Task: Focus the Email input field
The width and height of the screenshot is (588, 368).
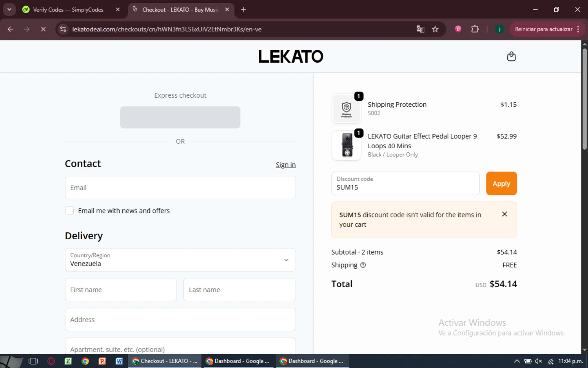Action: point(180,188)
